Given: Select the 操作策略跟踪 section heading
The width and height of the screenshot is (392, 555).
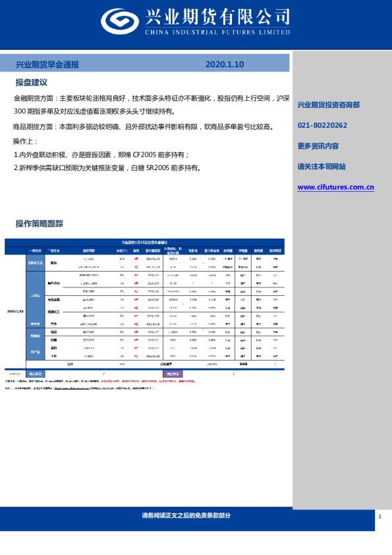Looking at the screenshot, I should coord(40,223).
